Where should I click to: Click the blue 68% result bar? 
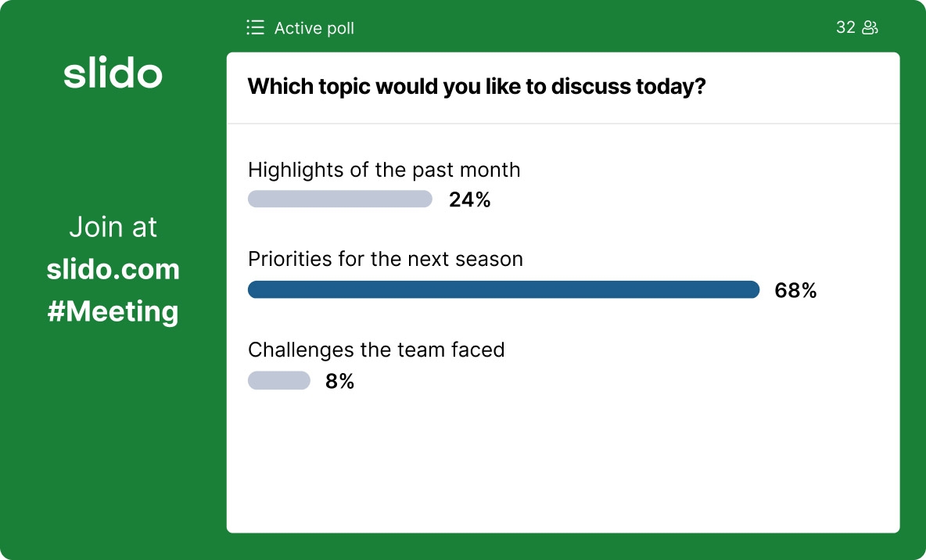[x=503, y=290]
